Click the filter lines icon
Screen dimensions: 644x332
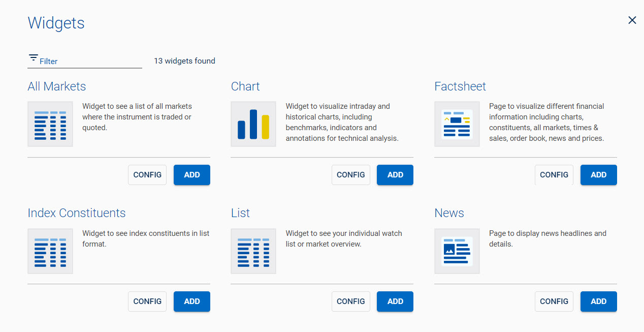(34, 57)
